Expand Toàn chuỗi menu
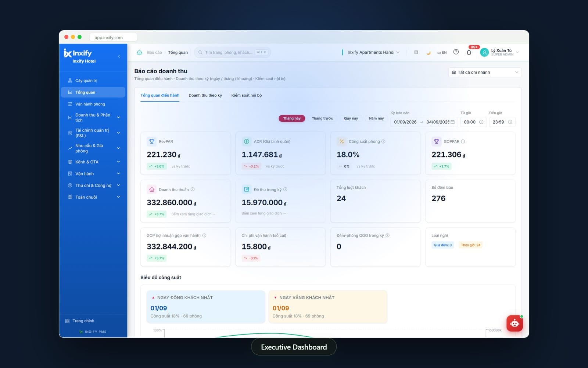Screen dimensions: 588x368 pyautogui.click(x=93, y=197)
